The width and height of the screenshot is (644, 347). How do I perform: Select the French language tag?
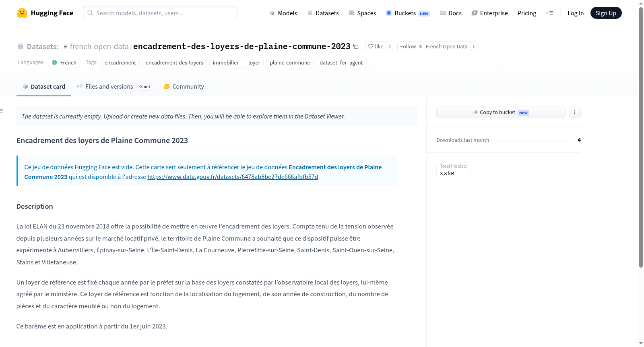point(64,62)
